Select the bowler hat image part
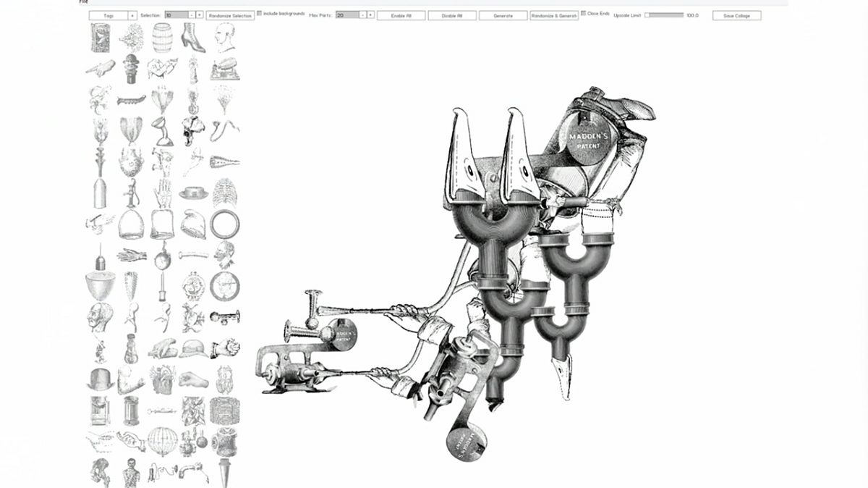This screenshot has height=488, width=868. 101,379
